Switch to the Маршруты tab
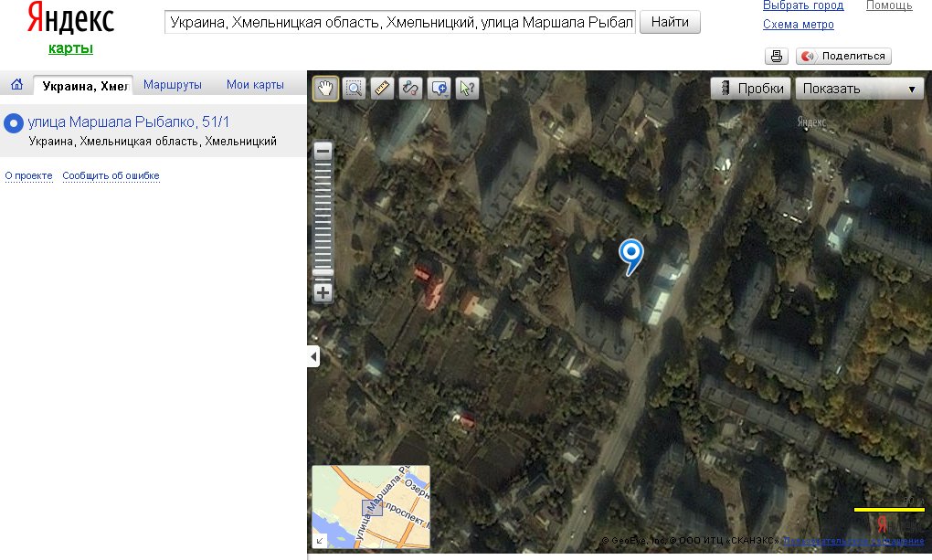This screenshot has width=932, height=560. (x=173, y=84)
